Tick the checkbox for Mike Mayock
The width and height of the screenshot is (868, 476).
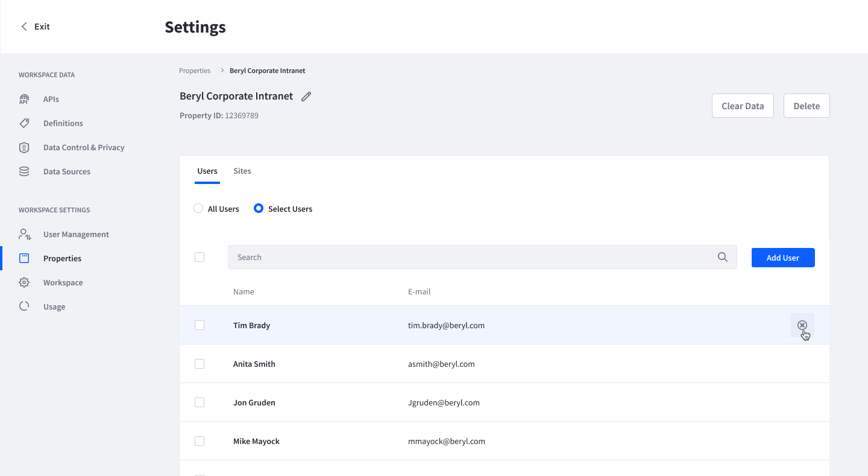point(200,441)
